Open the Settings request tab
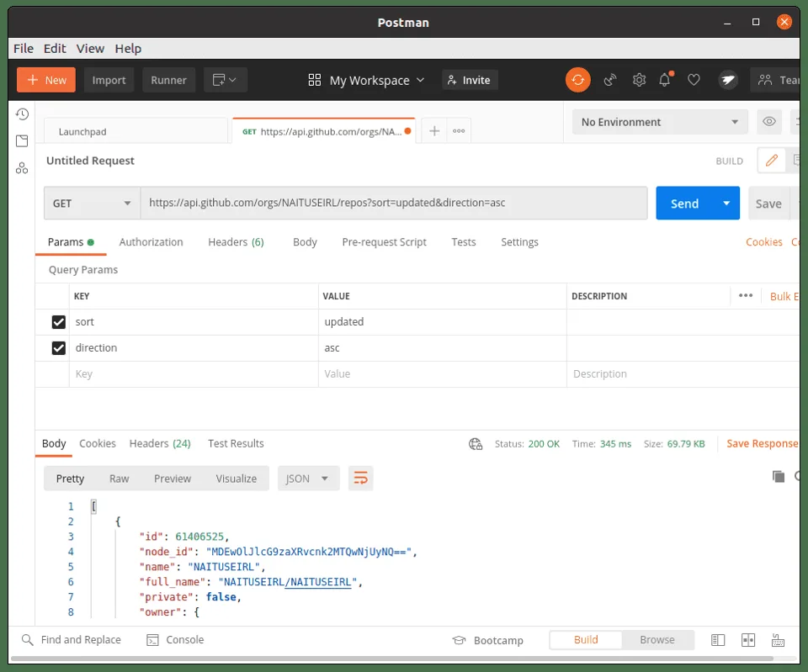 (519, 242)
